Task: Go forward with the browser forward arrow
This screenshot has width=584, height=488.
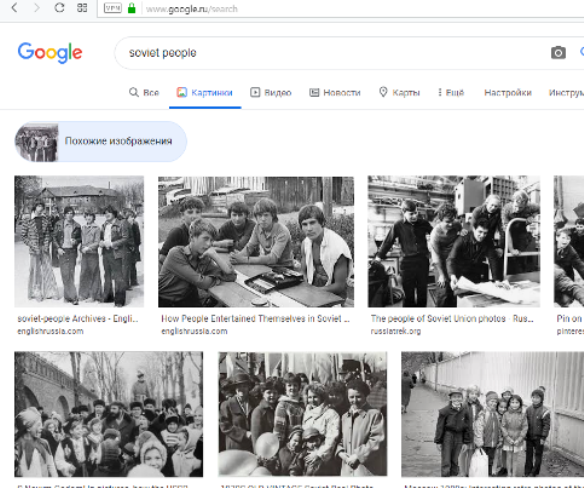Action: [x=36, y=8]
